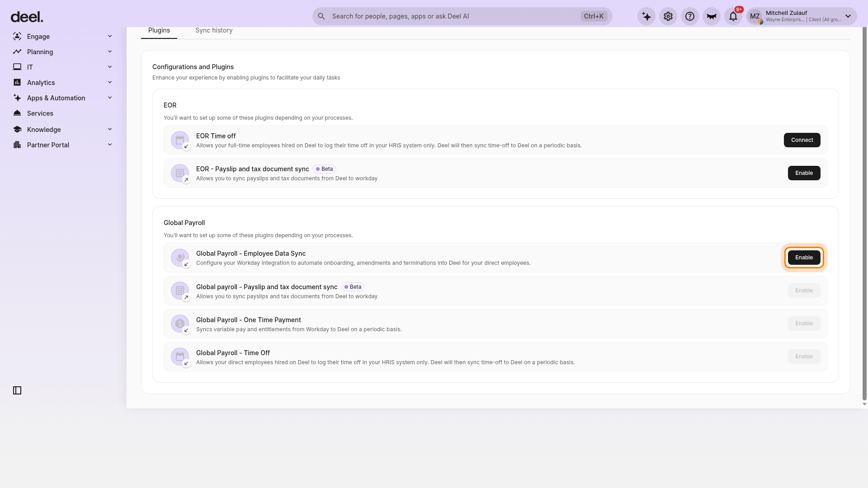Switch to the Sync history tab
Viewport: 868px width, 488px height.
[214, 30]
